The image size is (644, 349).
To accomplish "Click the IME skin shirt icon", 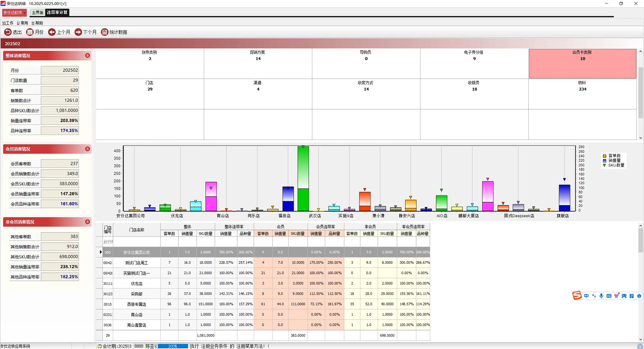I will tap(617, 296).
